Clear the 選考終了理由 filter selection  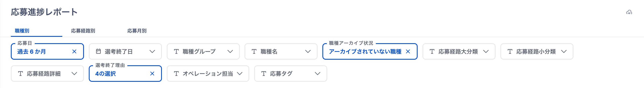[152, 74]
